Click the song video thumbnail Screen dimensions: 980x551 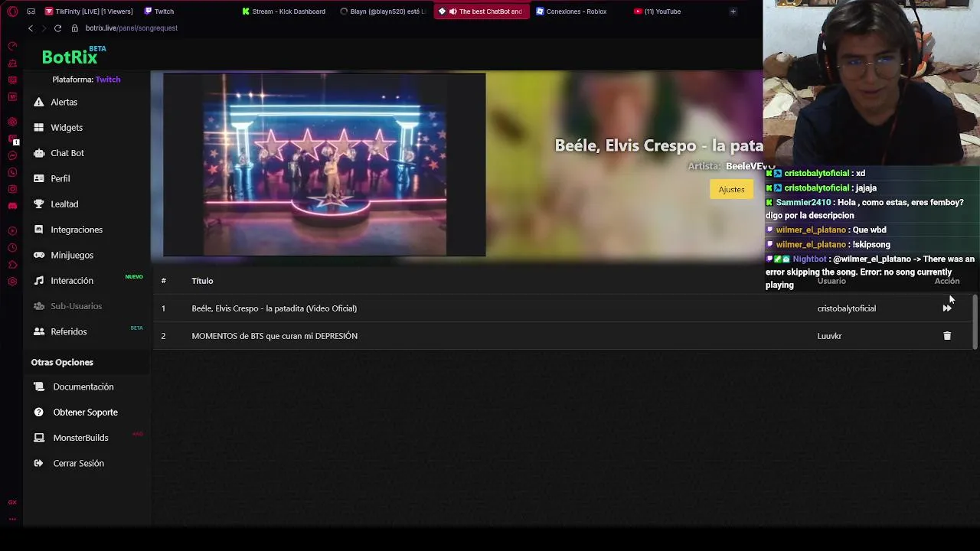324,165
